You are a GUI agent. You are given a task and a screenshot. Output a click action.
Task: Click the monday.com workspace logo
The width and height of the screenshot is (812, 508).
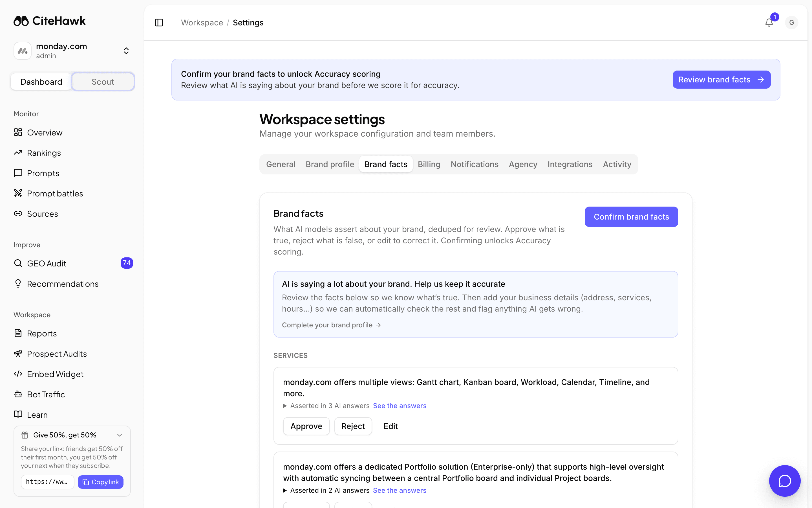point(23,51)
